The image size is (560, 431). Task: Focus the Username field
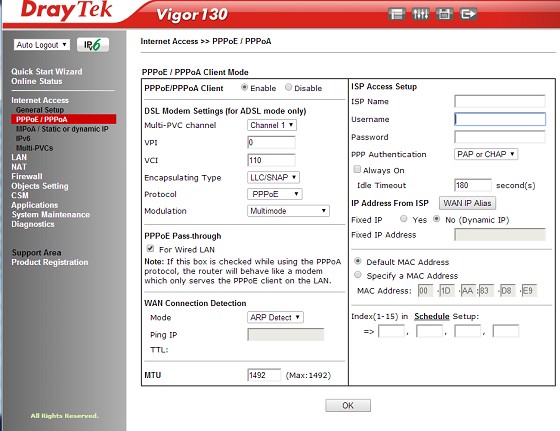click(x=500, y=119)
